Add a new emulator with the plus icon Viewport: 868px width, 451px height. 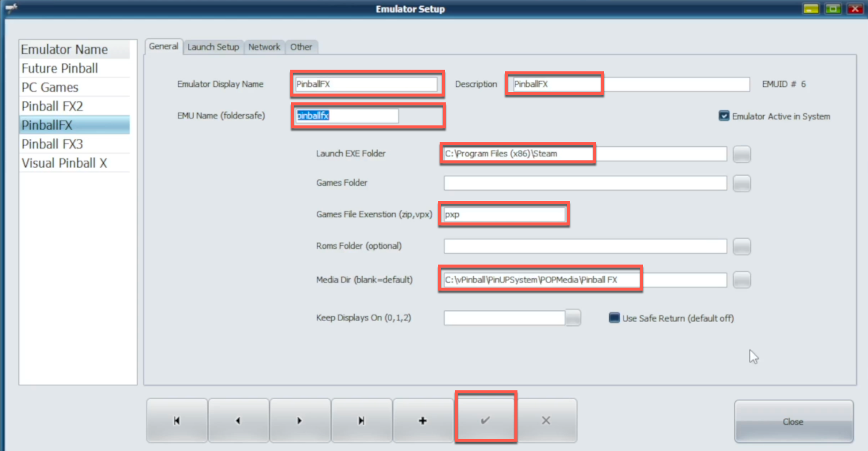point(423,420)
